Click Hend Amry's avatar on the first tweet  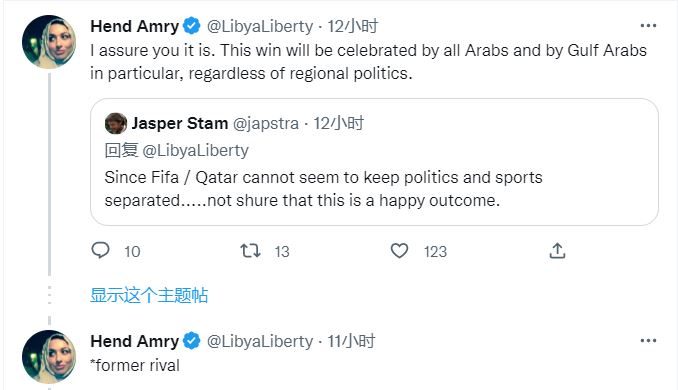point(49,42)
